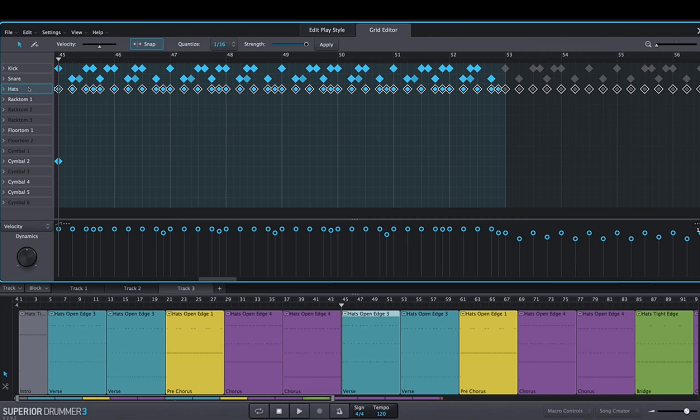Screen dimensions: 700x420
Task: Open the View menu
Action: click(x=79, y=32)
